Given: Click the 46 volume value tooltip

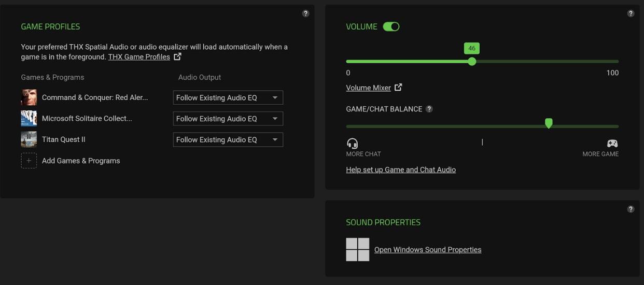Looking at the screenshot, I should point(472,48).
